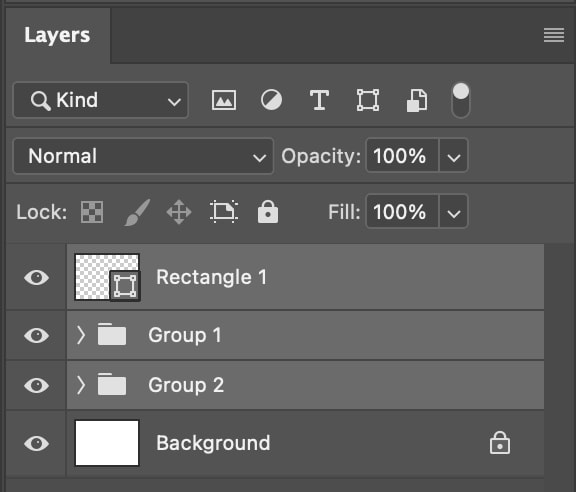Turn off layer filtering toggle switch
Viewport: 576px width, 492px height.
pyautogui.click(x=461, y=100)
